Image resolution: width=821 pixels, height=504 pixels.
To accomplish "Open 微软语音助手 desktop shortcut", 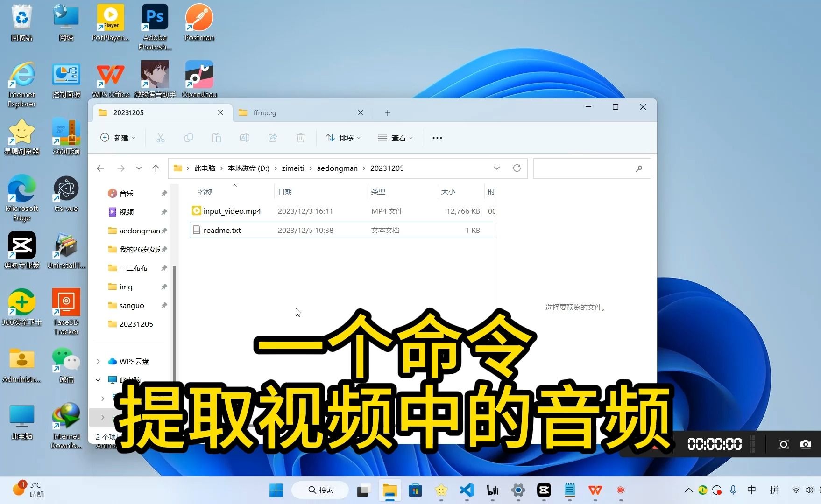I will (155, 80).
